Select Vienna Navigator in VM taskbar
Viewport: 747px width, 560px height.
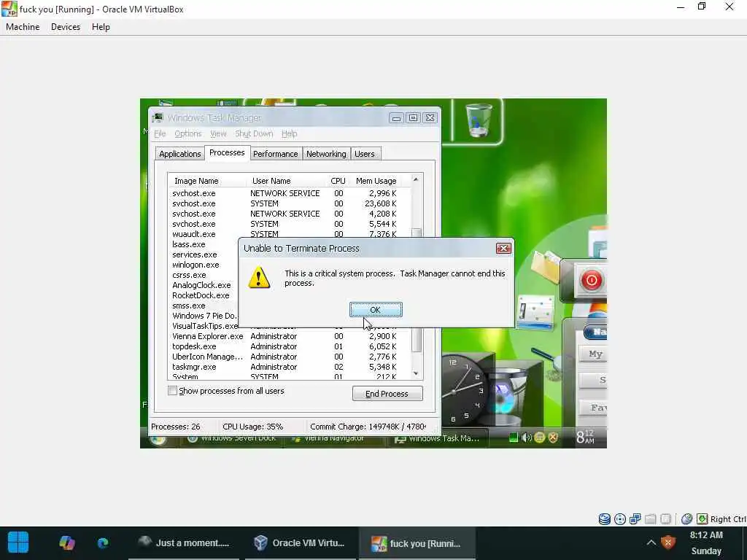point(334,438)
